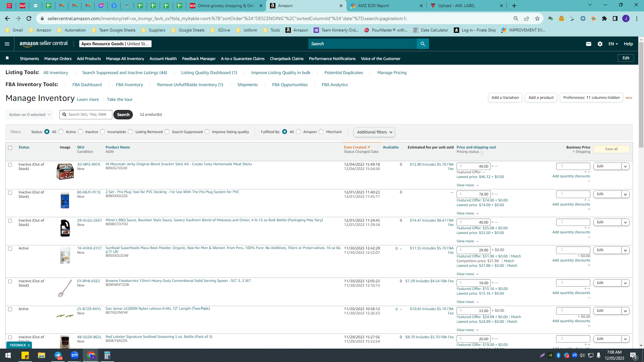Screen dimensions: 644x362
Task: Select the Active status filter
Action: click(61, 132)
